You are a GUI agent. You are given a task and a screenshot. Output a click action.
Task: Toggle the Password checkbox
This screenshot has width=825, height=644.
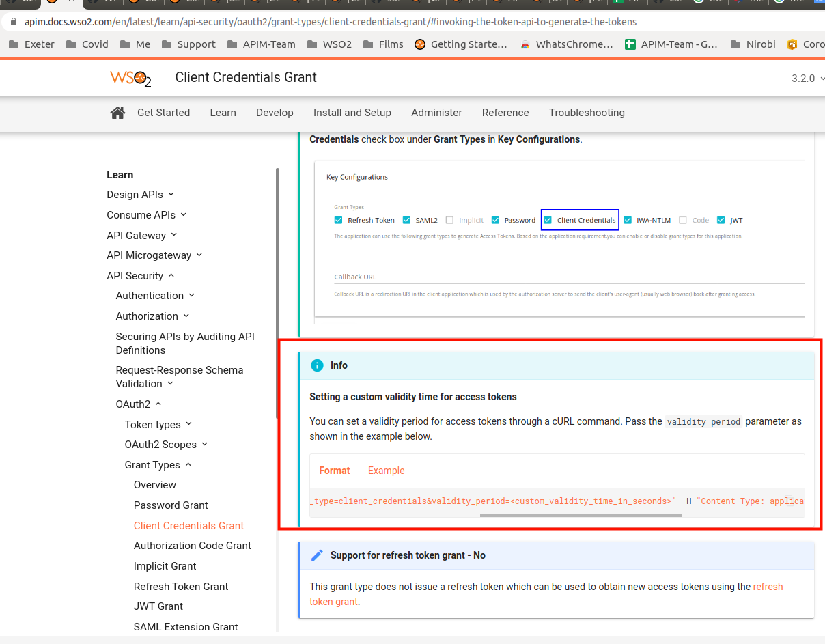click(x=495, y=220)
